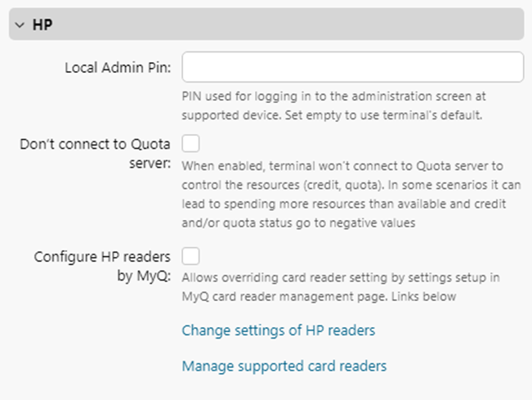Image resolution: width=532 pixels, height=400 pixels.
Task: Click the card reader overriding description text
Action: coord(351,278)
